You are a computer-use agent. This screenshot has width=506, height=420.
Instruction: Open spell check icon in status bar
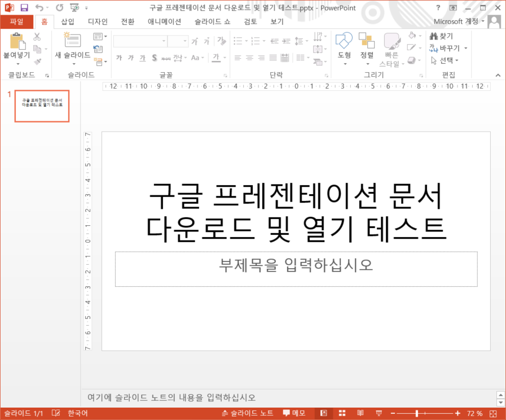[x=56, y=413]
